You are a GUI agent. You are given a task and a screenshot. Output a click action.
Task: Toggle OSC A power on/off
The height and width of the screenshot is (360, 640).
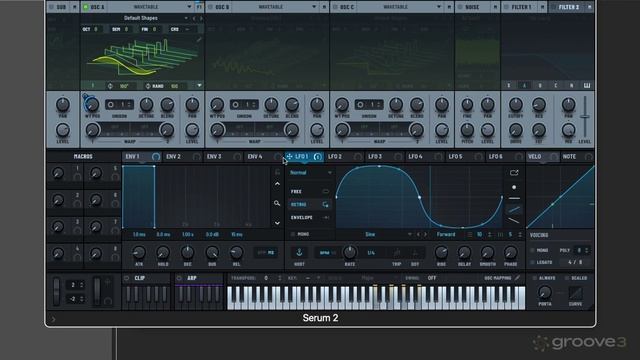(x=86, y=7)
